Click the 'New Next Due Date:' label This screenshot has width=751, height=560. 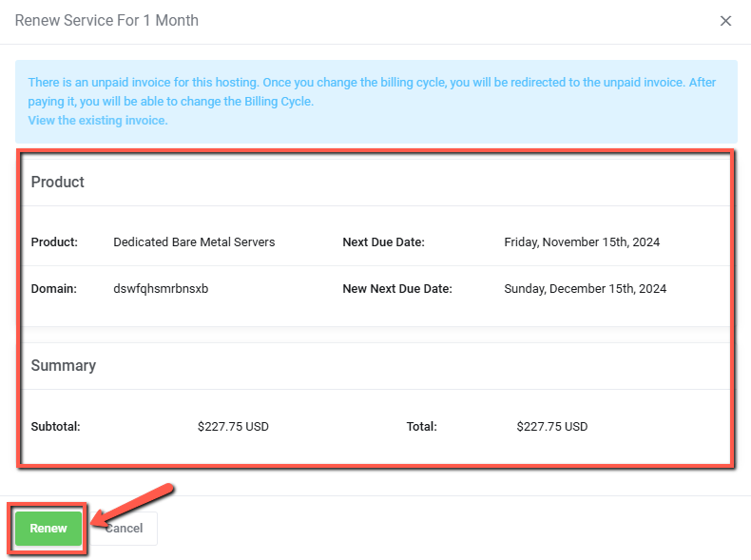click(397, 289)
